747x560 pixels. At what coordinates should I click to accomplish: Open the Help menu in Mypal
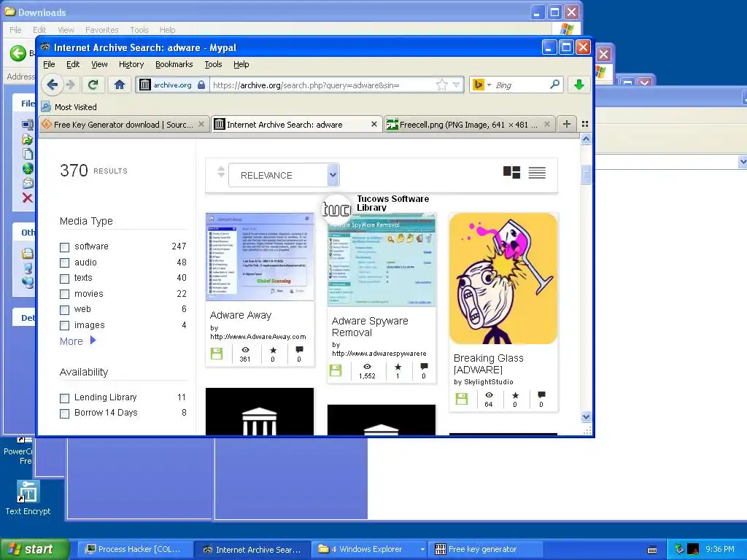point(241,64)
